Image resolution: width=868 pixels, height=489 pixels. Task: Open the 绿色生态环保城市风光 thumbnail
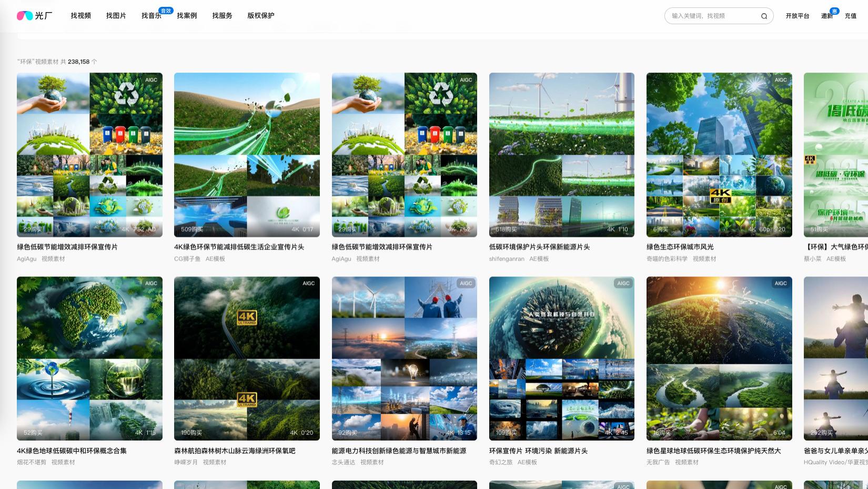[719, 155]
